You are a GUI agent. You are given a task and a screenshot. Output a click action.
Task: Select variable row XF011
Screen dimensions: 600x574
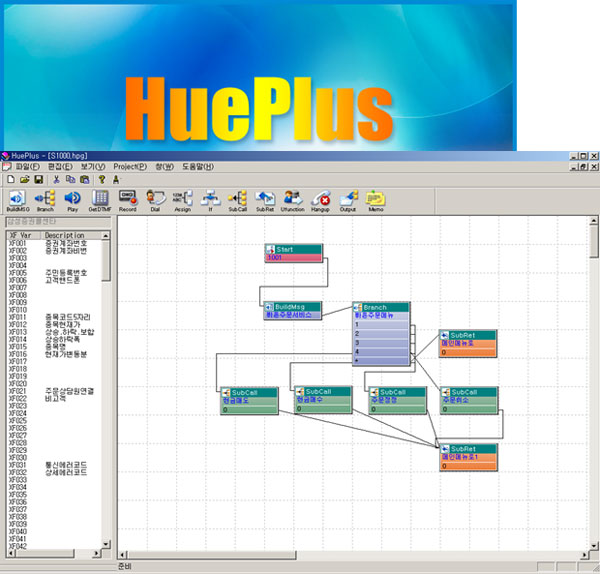tap(54, 317)
